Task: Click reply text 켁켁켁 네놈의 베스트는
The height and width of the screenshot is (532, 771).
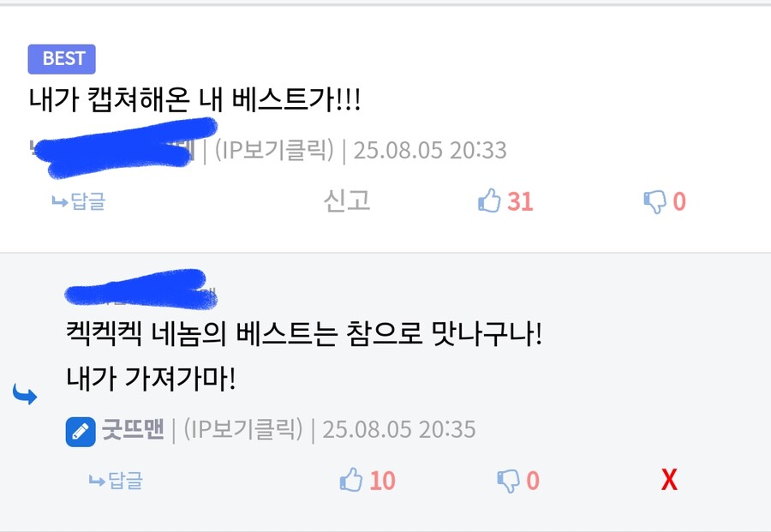Action: [x=202, y=334]
